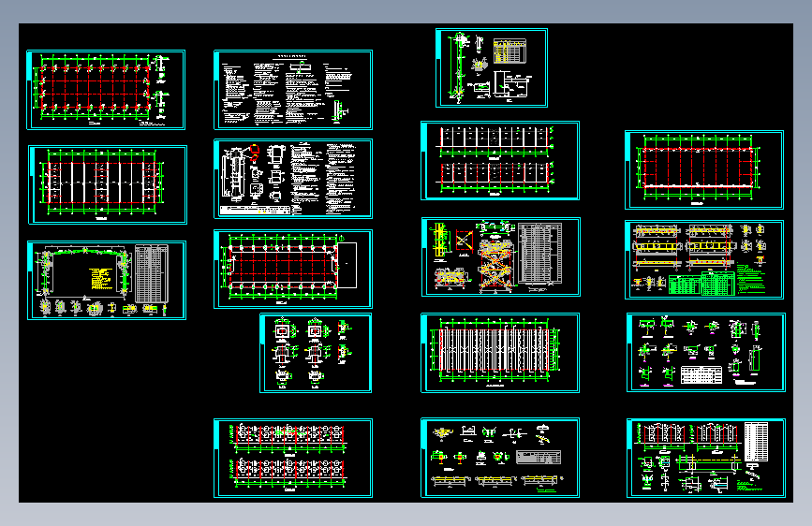The image size is (812, 526).
Task: Click the tall orange cross-braced tower drawing
Action: (495, 265)
